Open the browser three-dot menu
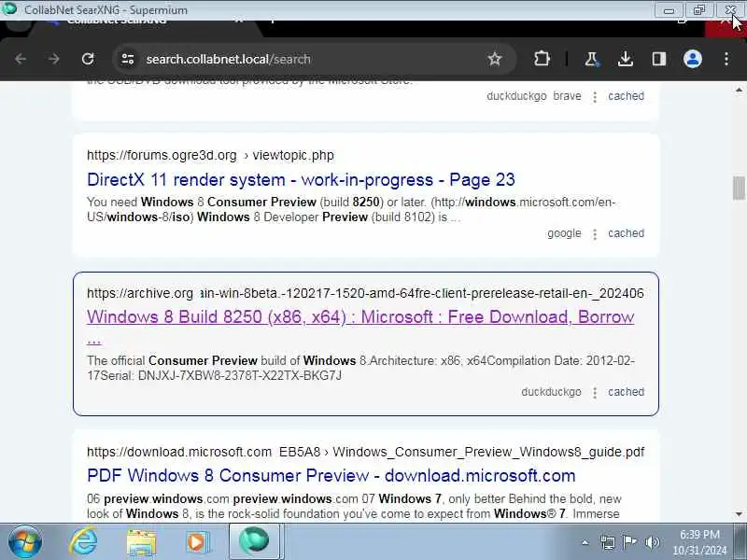 (726, 59)
